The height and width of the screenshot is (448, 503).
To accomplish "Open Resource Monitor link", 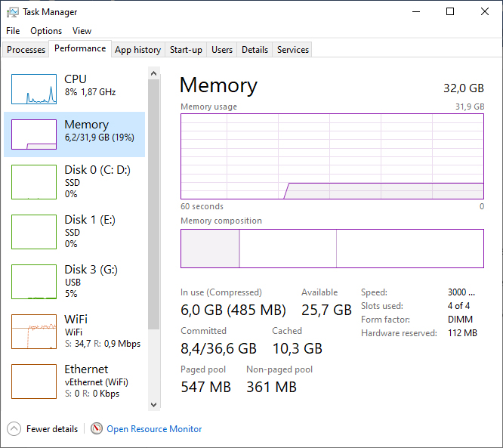I will coord(154,429).
